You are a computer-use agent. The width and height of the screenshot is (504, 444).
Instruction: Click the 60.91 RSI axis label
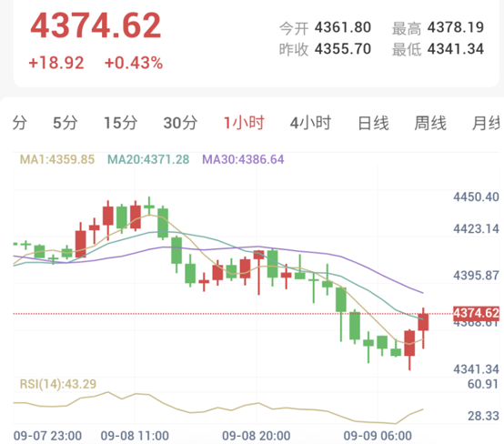(x=483, y=384)
